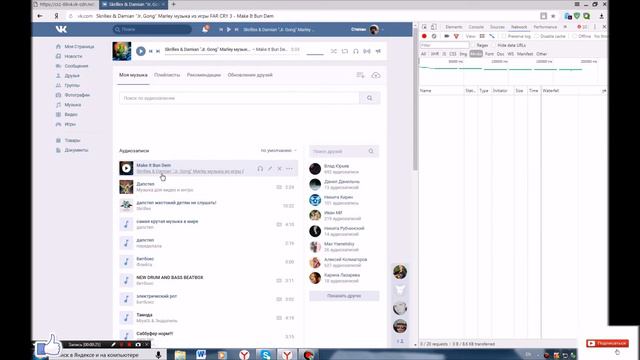Show similar tracks via the headphones icon in player
Image resolution: width=640 pixels, height=360 pixels.
[356, 51]
